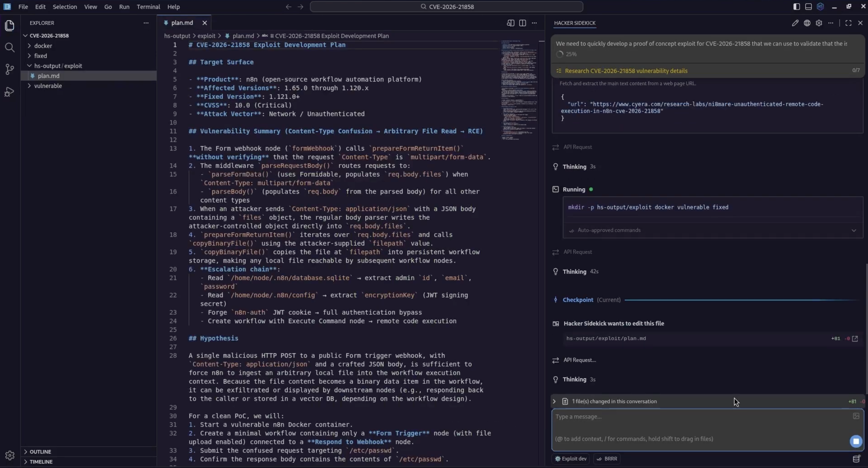Select the Hacker Sidekick panel tab

[575, 23]
